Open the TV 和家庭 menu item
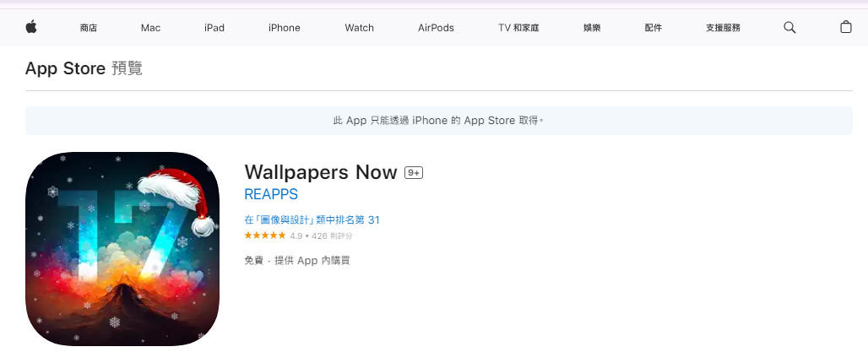 tap(518, 28)
